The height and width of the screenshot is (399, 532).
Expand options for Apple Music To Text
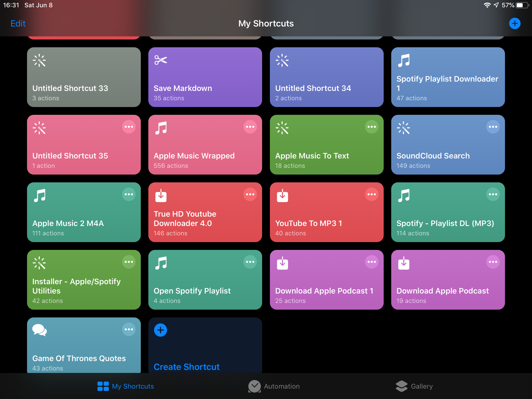371,127
